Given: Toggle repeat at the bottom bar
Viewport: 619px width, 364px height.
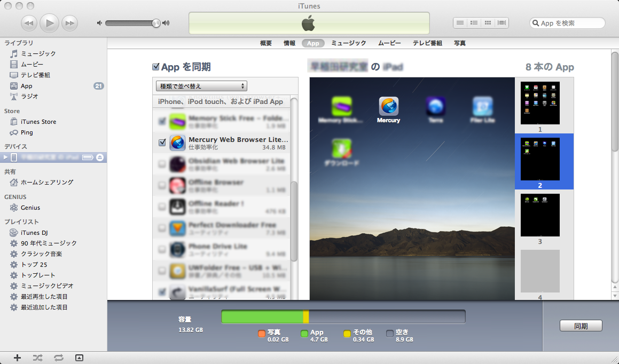Looking at the screenshot, I should pos(58,358).
